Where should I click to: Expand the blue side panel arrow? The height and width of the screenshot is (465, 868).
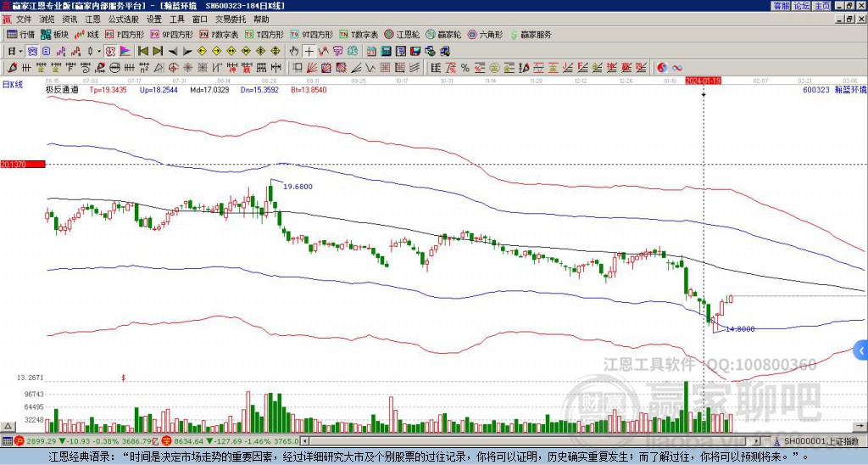coord(861,350)
